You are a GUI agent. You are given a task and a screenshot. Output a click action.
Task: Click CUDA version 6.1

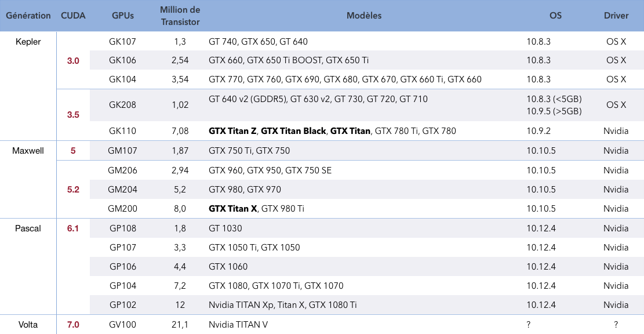73,228
